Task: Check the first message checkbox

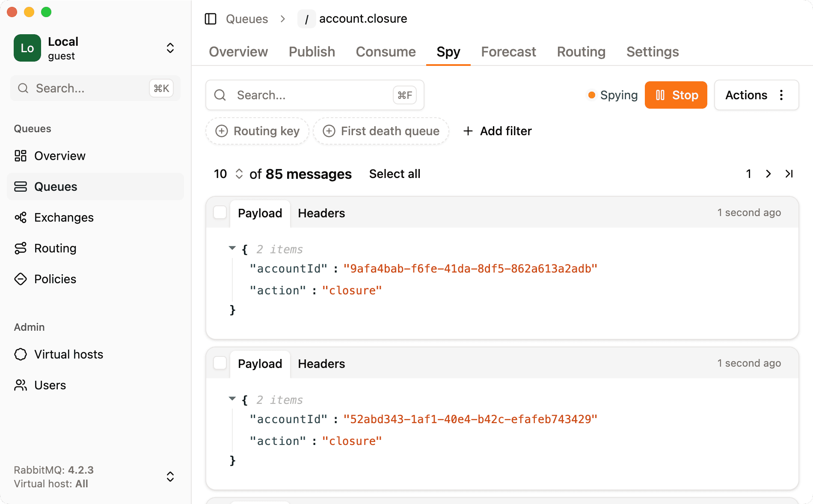Action: (x=220, y=213)
